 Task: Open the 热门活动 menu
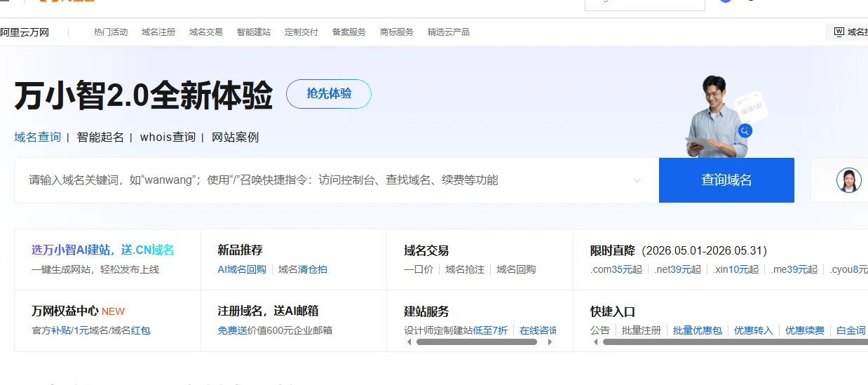pyautogui.click(x=111, y=32)
